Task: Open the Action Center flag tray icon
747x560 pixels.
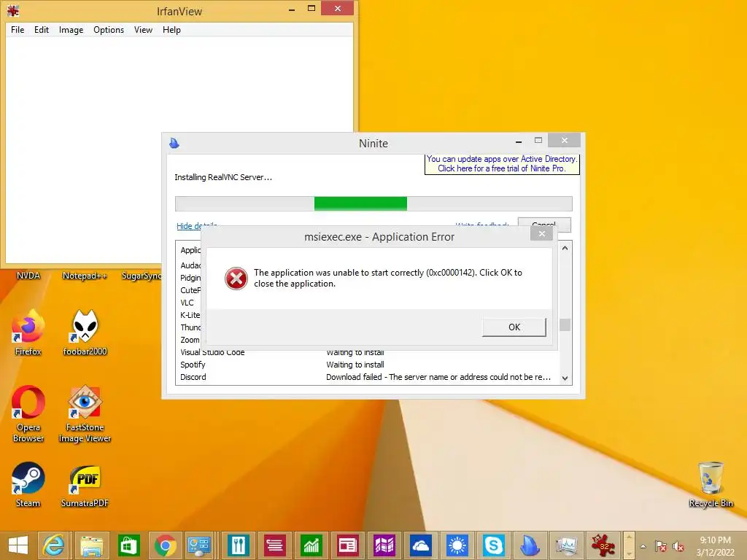Action: 661,546
